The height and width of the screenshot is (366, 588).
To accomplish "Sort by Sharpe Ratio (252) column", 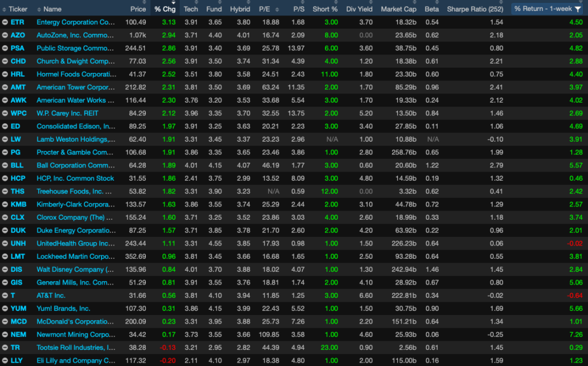I will tap(475, 9).
